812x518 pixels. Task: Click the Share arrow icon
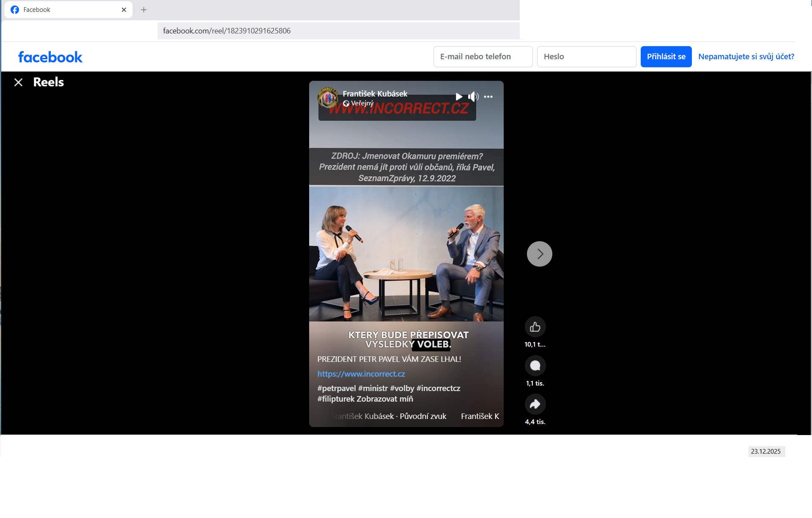coord(535,404)
